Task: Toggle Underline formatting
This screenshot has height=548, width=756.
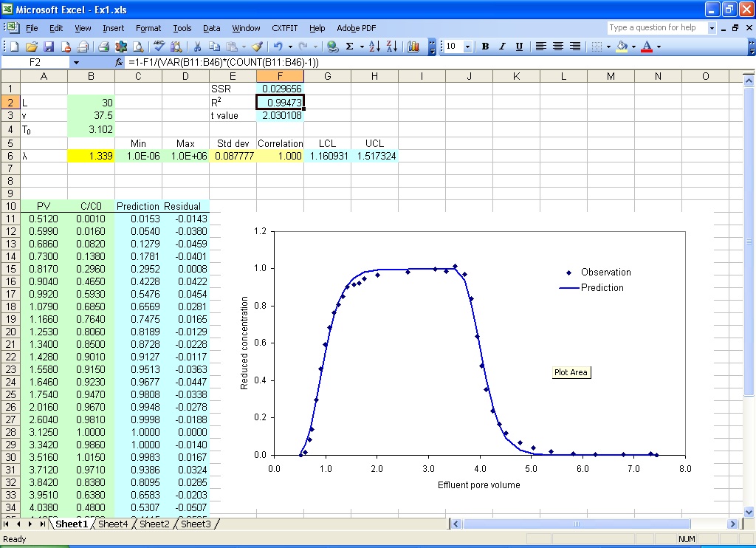Action: coord(519,47)
